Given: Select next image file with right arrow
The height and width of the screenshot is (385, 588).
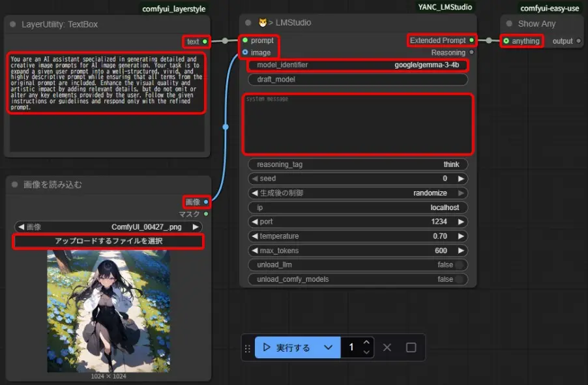Looking at the screenshot, I should 196,226.
